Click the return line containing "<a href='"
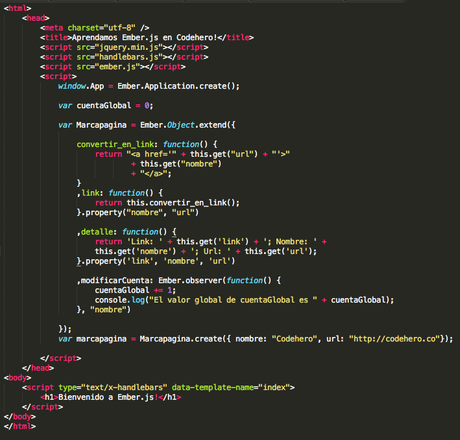 [x=192, y=154]
